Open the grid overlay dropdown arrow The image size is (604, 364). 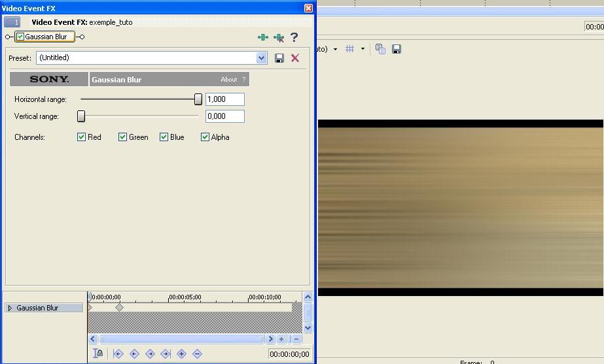(363, 49)
